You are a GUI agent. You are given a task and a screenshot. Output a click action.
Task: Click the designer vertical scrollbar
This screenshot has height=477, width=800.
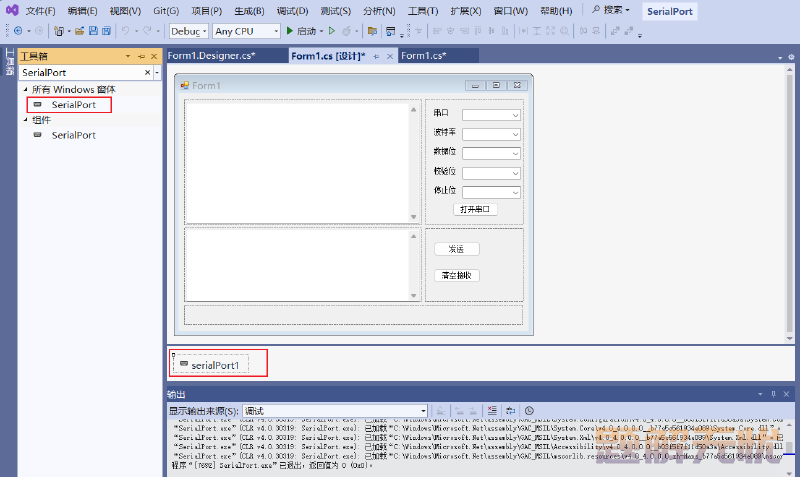click(x=789, y=204)
